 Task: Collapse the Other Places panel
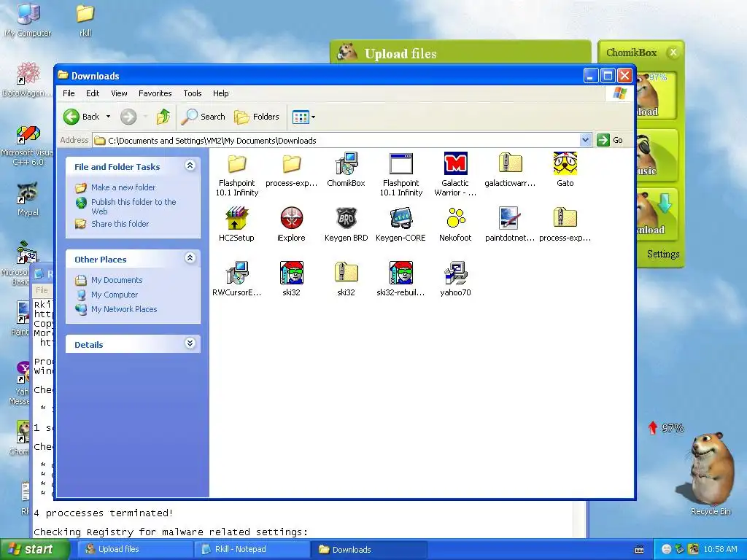coord(190,258)
